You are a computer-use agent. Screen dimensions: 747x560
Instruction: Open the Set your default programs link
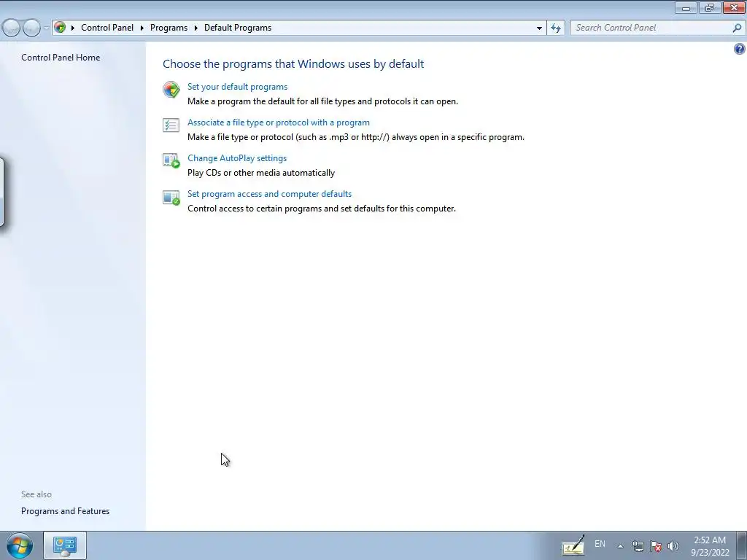pyautogui.click(x=237, y=87)
